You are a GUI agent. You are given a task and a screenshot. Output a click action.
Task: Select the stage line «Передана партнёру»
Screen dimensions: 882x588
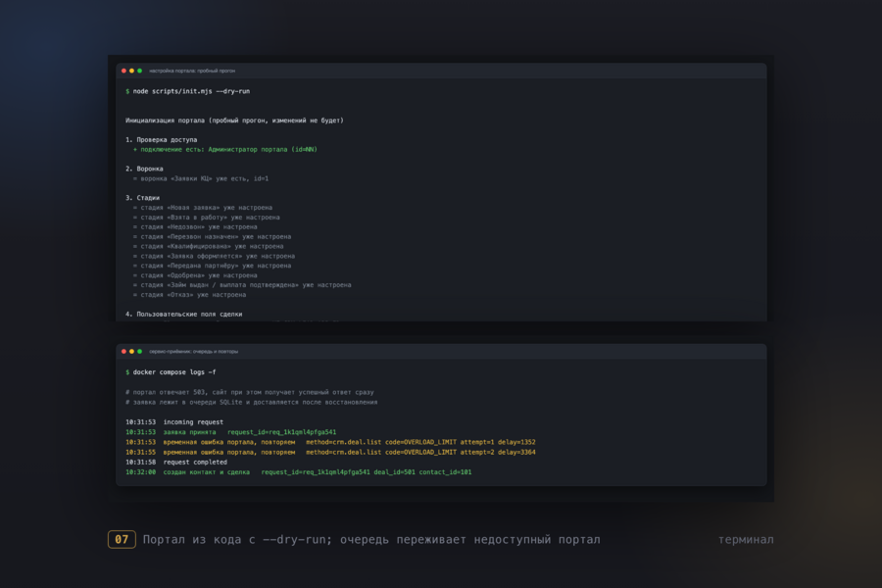[212, 266]
